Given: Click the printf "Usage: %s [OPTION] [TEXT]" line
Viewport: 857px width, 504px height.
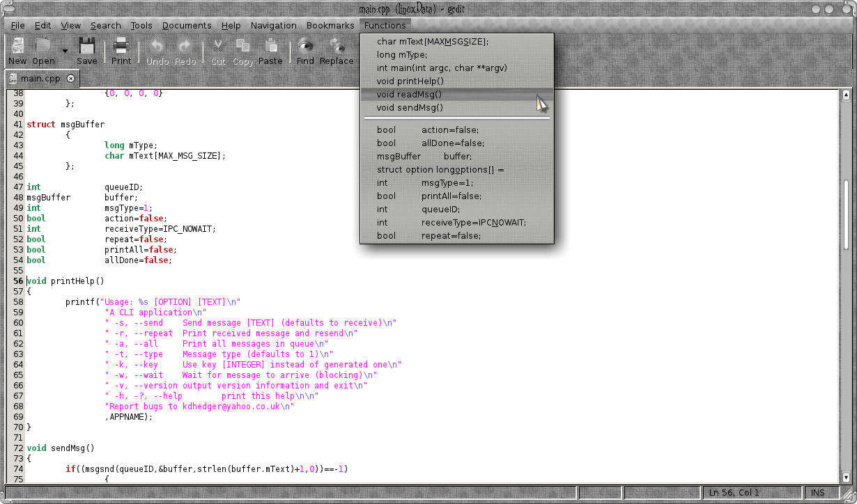Looking at the screenshot, I should point(153,302).
